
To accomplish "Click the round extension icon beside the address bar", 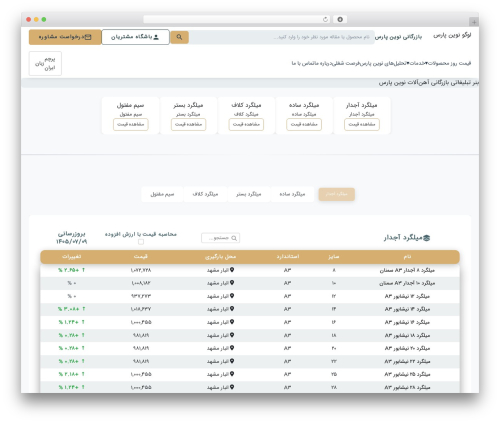I will coord(340,19).
